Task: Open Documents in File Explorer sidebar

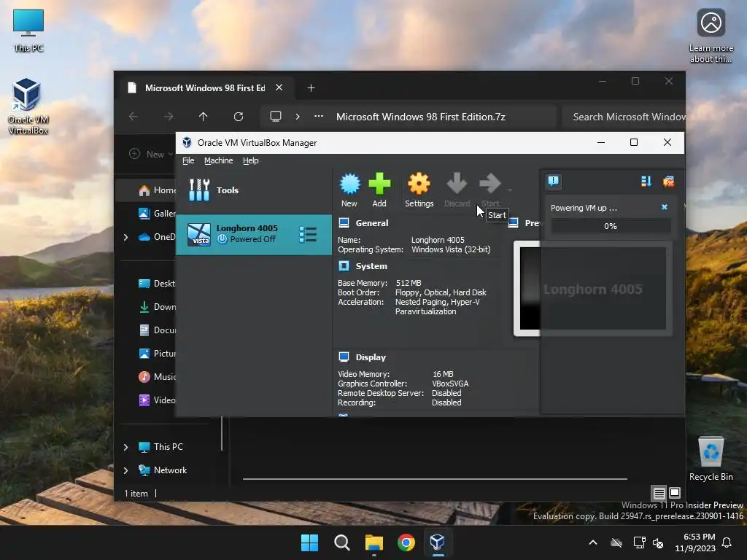Action: [x=158, y=330]
